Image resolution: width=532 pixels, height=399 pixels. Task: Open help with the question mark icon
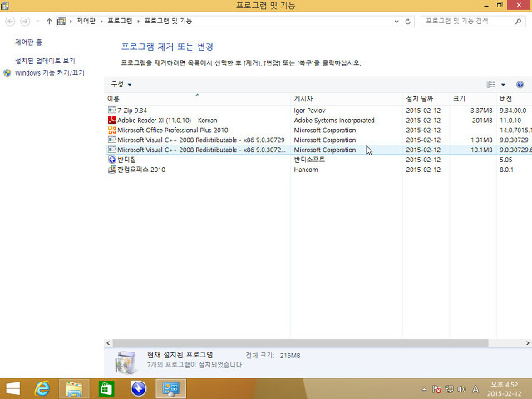coord(520,85)
